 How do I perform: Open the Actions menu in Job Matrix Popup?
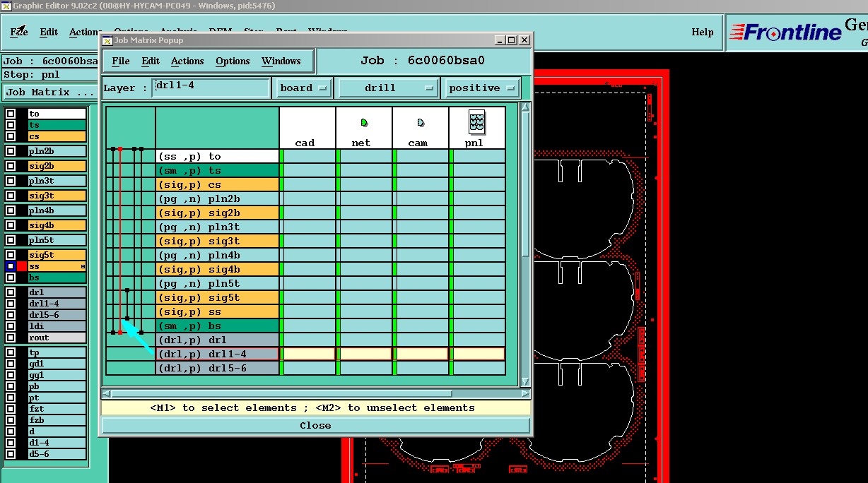[187, 61]
